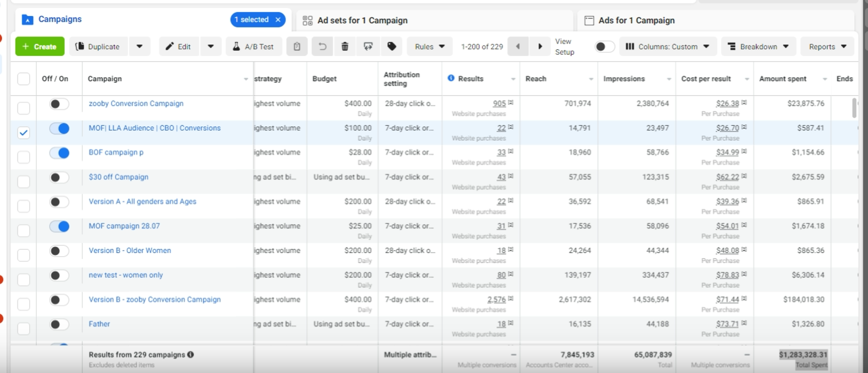Click the Edit button
This screenshot has width=868, height=373.
[x=179, y=46]
